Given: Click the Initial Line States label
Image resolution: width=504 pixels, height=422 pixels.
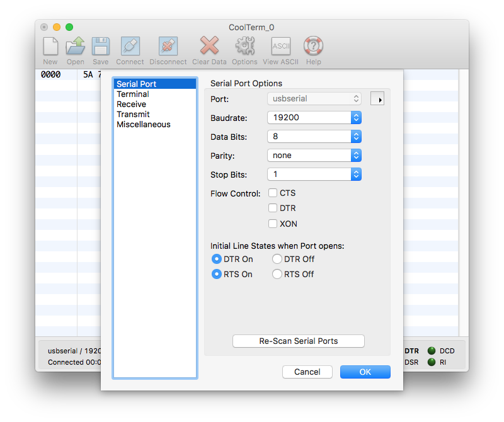Looking at the screenshot, I should tap(277, 246).
